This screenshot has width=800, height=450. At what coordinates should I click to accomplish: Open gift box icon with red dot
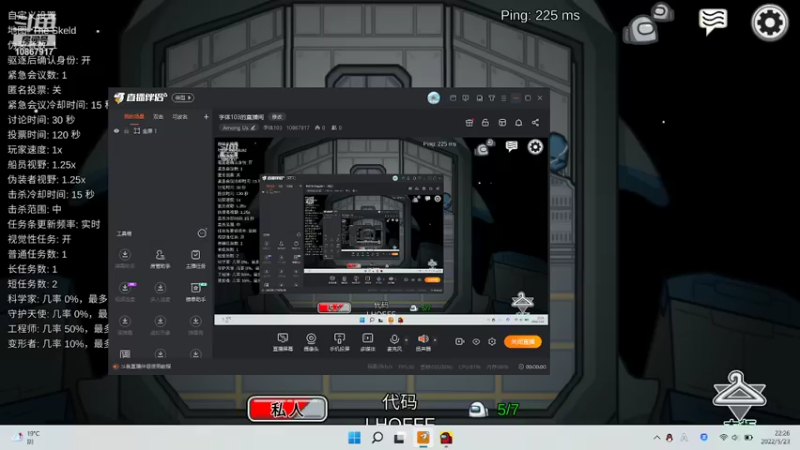(469, 122)
